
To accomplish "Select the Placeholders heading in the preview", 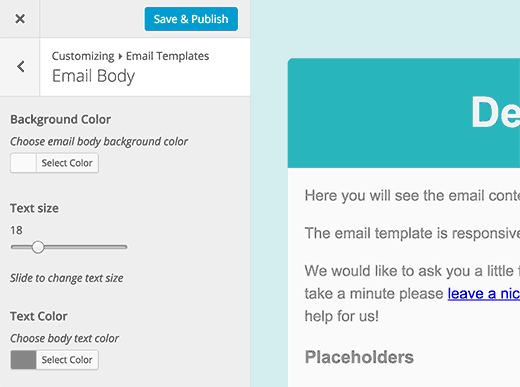I will coord(359,357).
